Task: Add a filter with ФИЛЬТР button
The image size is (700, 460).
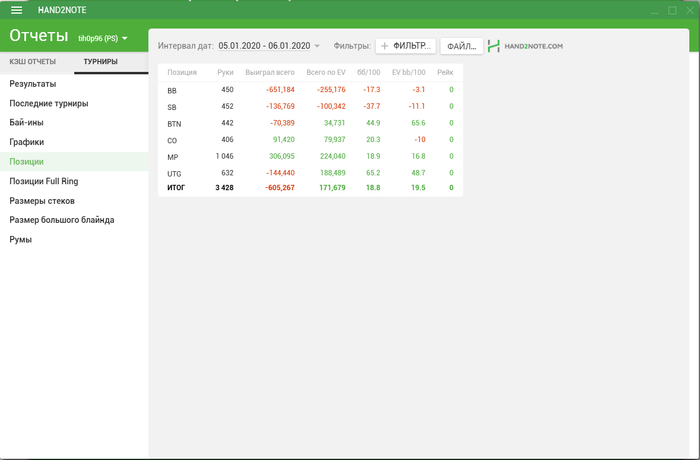Action: click(406, 46)
